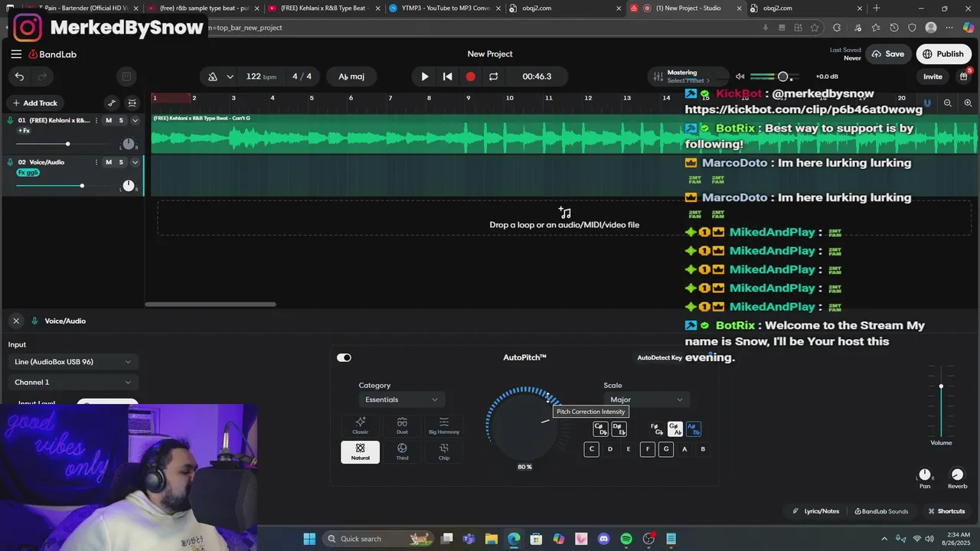Image resolution: width=980 pixels, height=551 pixels.
Task: Expand Voice/Audio track options chevron
Action: [x=135, y=162]
